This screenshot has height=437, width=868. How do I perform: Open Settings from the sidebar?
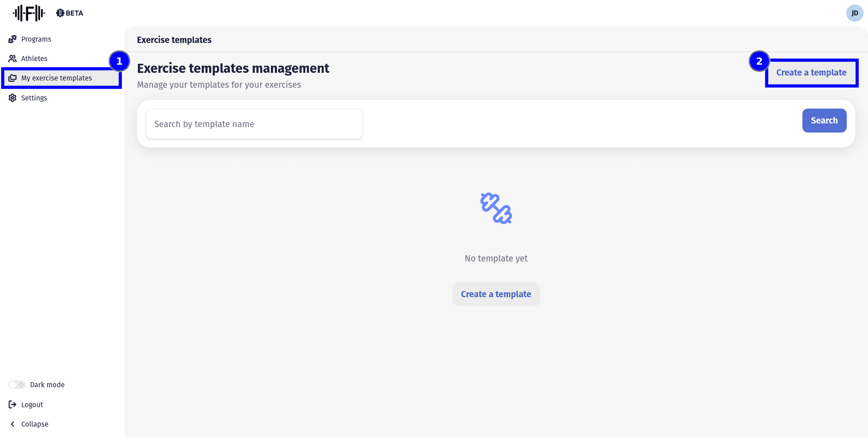(34, 98)
